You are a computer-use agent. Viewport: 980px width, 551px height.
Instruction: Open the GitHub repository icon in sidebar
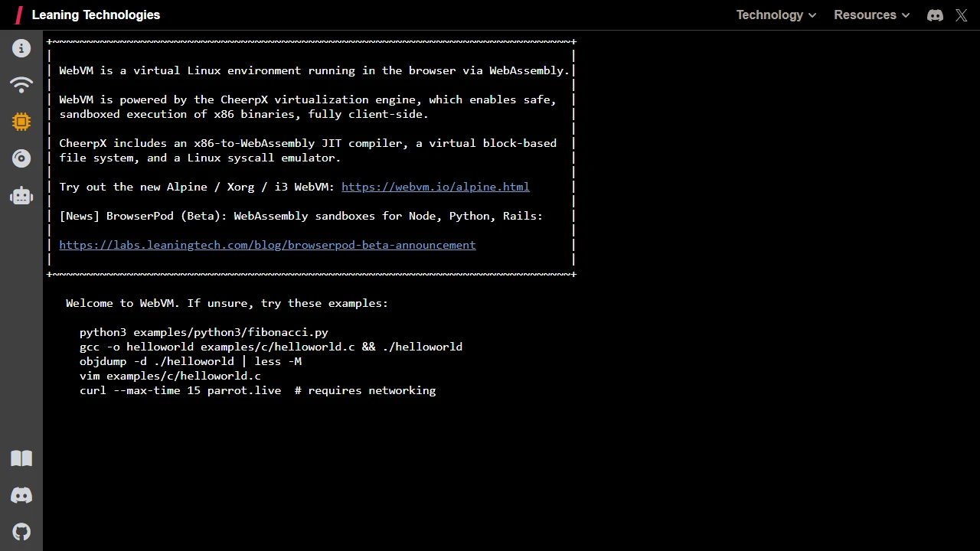pos(21,531)
